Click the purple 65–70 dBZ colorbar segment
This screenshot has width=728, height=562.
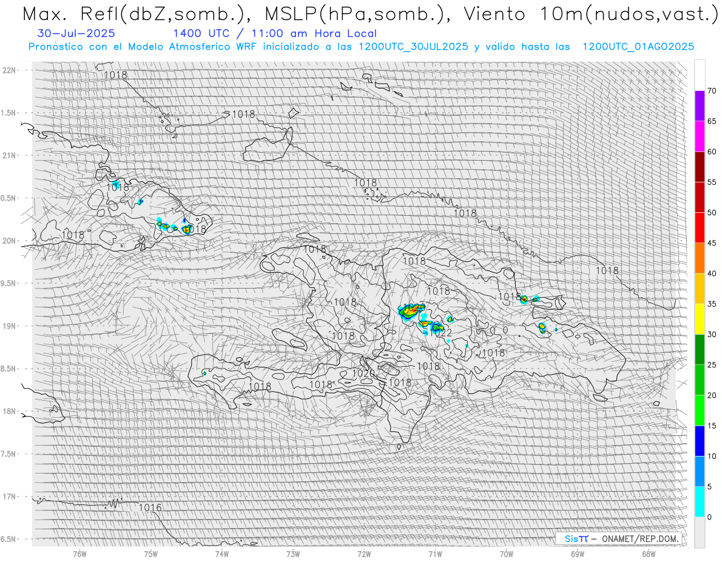[699, 106]
